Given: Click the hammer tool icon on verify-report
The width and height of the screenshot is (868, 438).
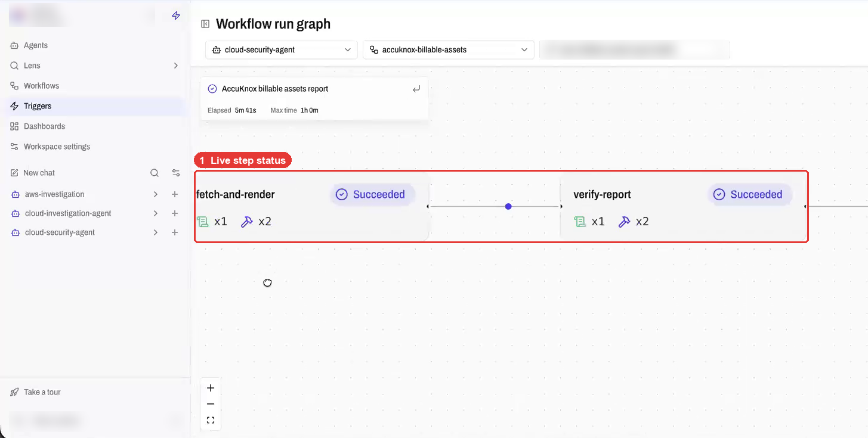Looking at the screenshot, I should [624, 222].
